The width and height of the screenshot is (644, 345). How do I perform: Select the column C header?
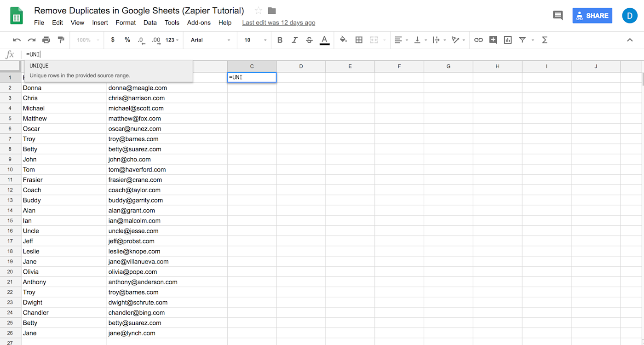(252, 66)
